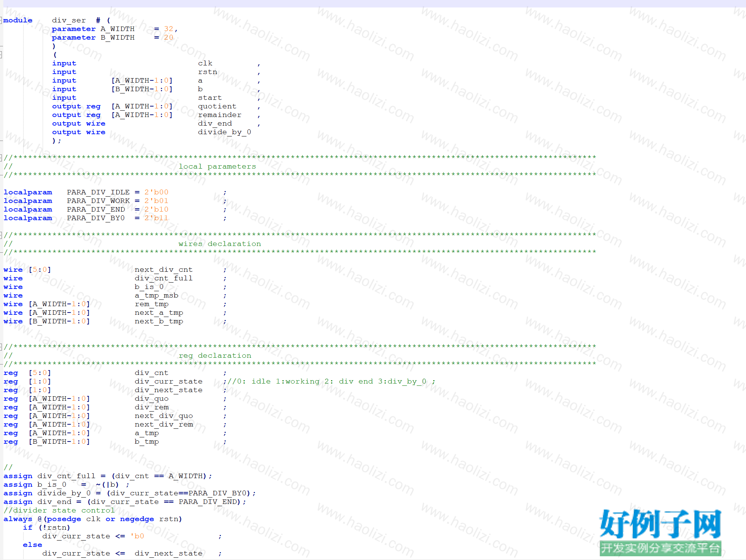Click the 'rstn' input port name
This screenshot has height=560, width=746.
[x=208, y=72]
